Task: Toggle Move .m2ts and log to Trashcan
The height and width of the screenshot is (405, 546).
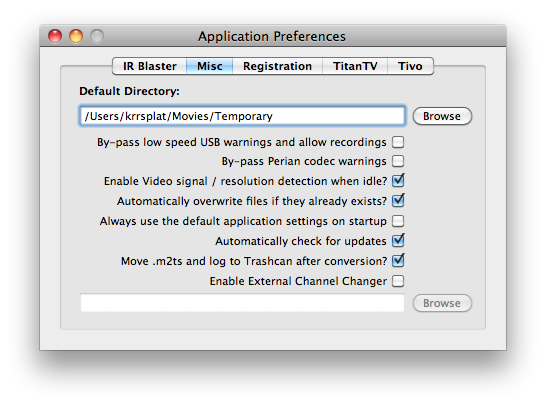Action: tap(398, 261)
